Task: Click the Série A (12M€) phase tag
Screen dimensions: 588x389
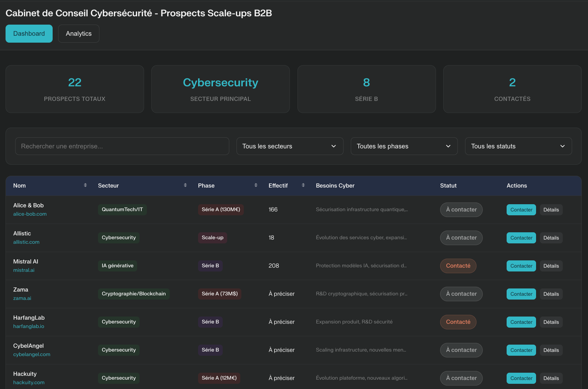Action: click(219, 378)
